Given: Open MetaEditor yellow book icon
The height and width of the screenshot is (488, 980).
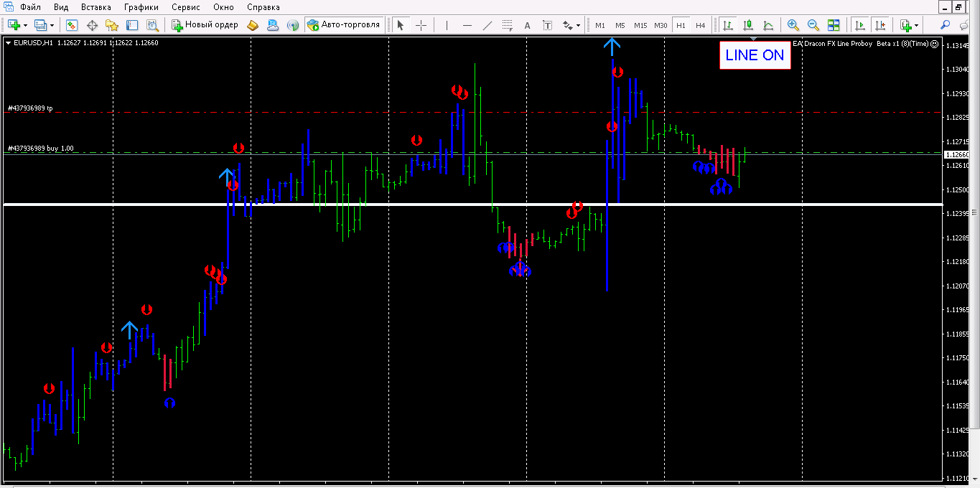Looking at the screenshot, I should coord(252,25).
